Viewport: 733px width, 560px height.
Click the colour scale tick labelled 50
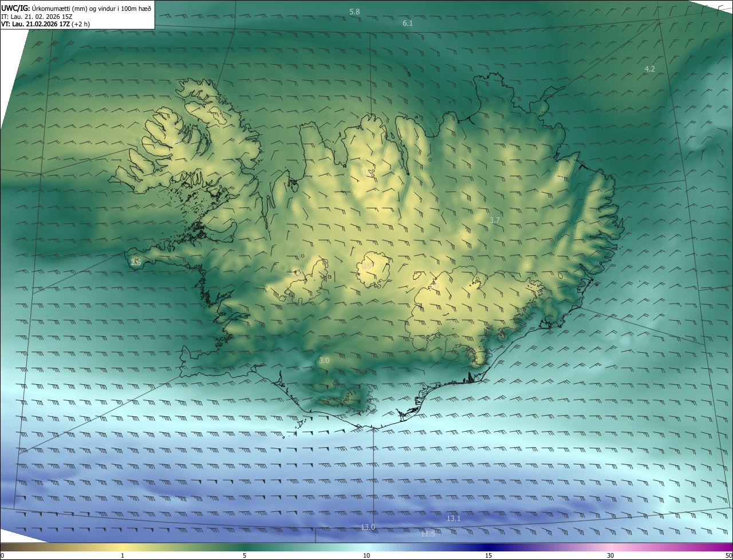(x=728, y=555)
